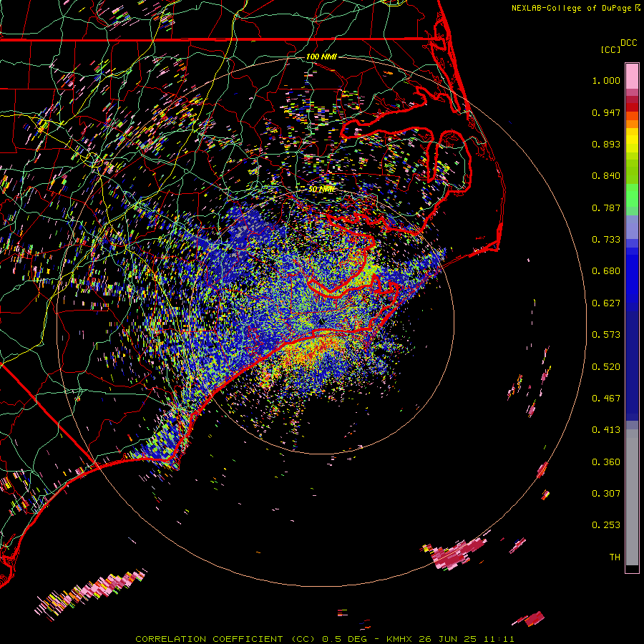Image resolution: width=644 pixels, height=644 pixels.
Task: Click the TH threshold label
Action: 615,557
